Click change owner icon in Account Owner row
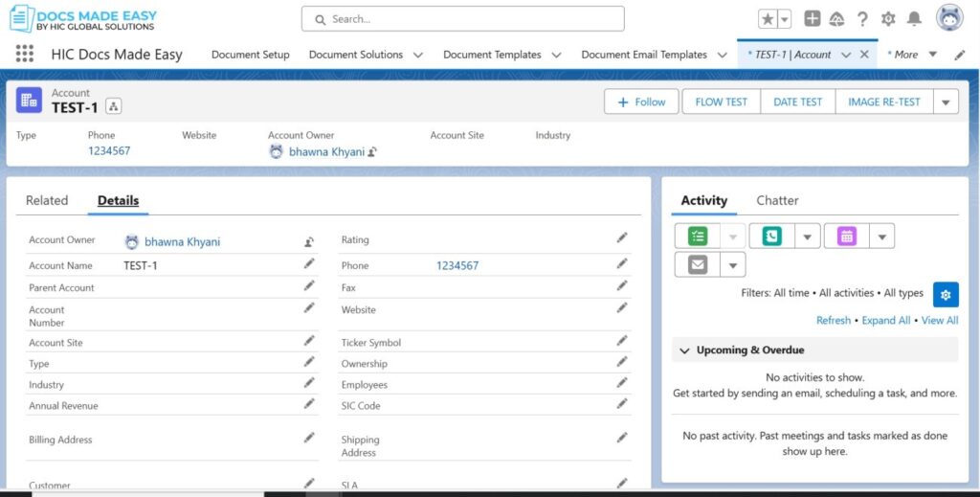The image size is (980, 497). tap(309, 242)
